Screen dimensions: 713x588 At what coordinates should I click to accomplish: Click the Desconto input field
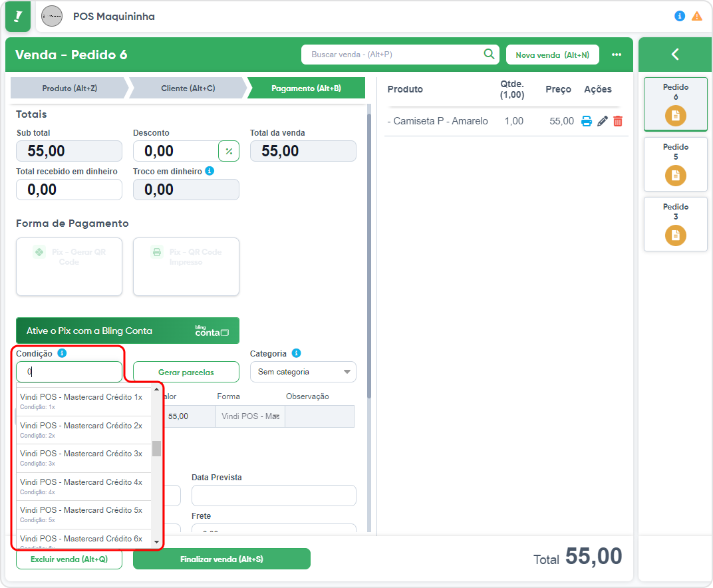176,151
